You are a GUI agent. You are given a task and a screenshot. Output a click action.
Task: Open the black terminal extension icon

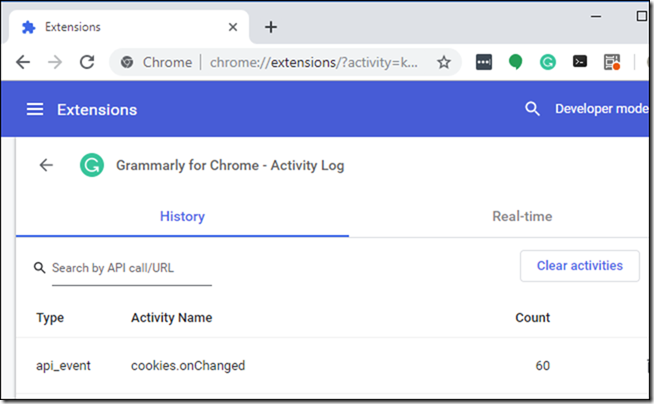[x=580, y=62]
